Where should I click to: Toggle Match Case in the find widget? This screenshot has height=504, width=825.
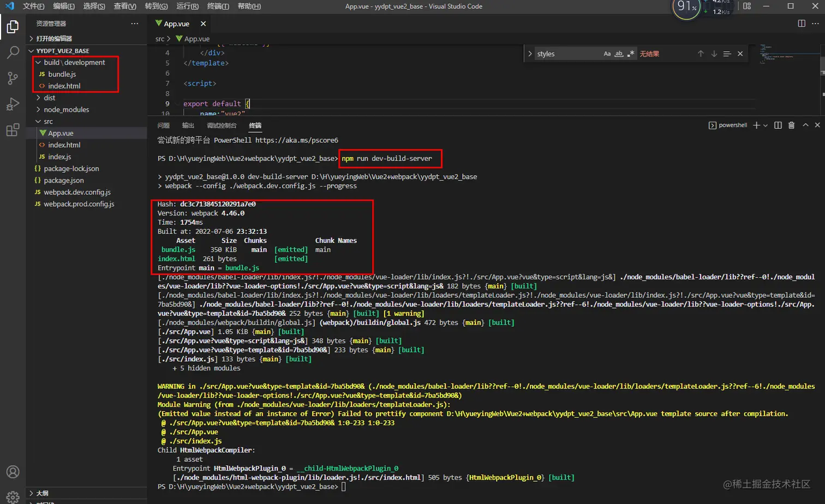(x=607, y=53)
